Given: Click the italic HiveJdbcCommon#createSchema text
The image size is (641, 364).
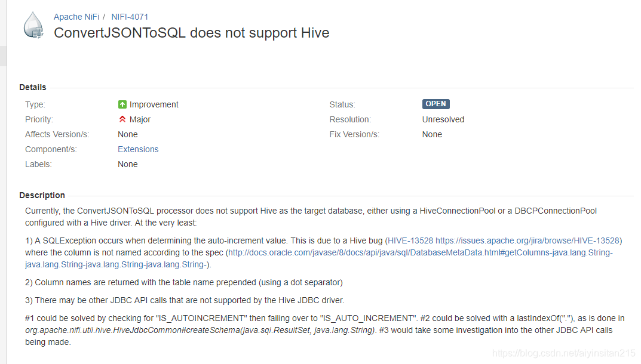Looking at the screenshot, I should (x=200, y=330).
